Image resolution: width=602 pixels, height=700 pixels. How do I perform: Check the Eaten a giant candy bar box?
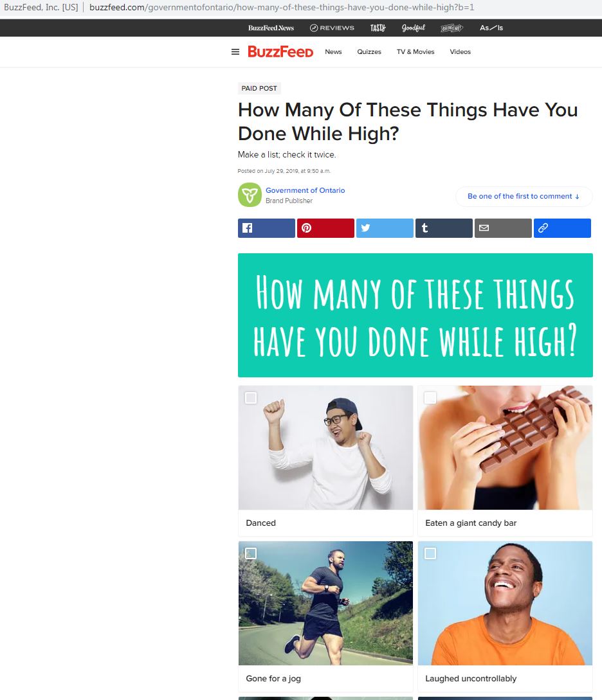tap(430, 398)
